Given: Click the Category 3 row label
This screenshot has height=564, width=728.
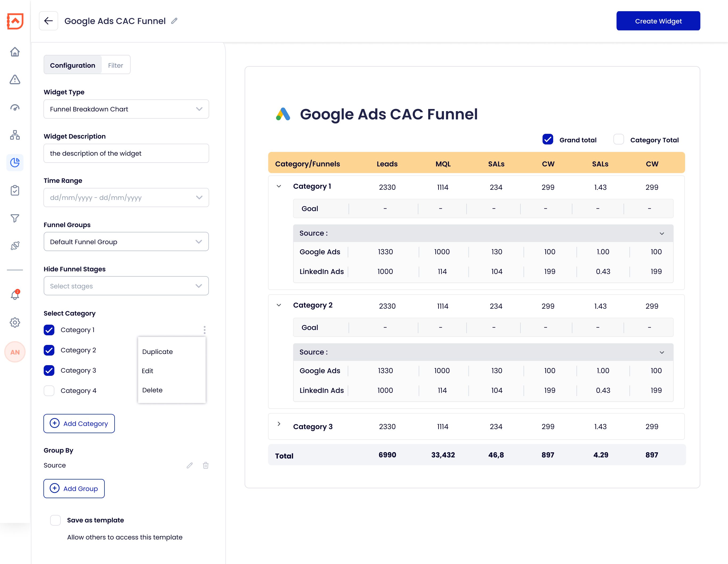Looking at the screenshot, I should point(313,427).
